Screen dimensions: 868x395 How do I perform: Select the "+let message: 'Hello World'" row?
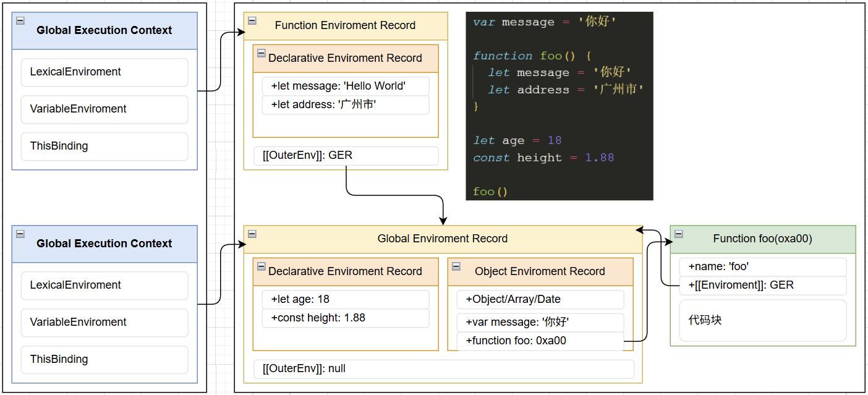pos(346,86)
